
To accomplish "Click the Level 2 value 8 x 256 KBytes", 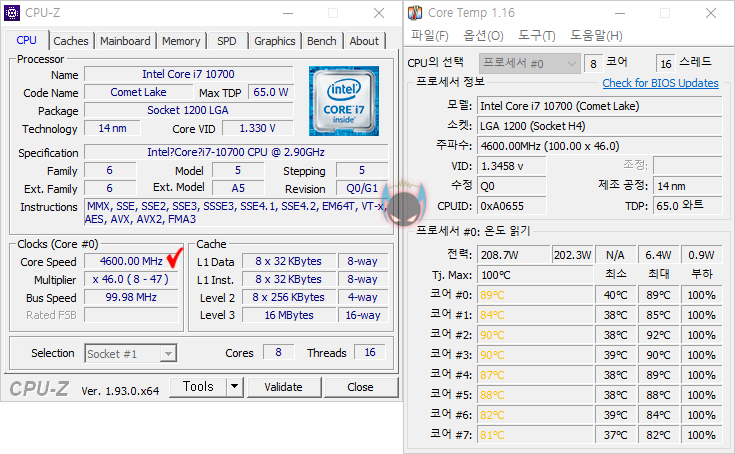I will click(x=289, y=297).
